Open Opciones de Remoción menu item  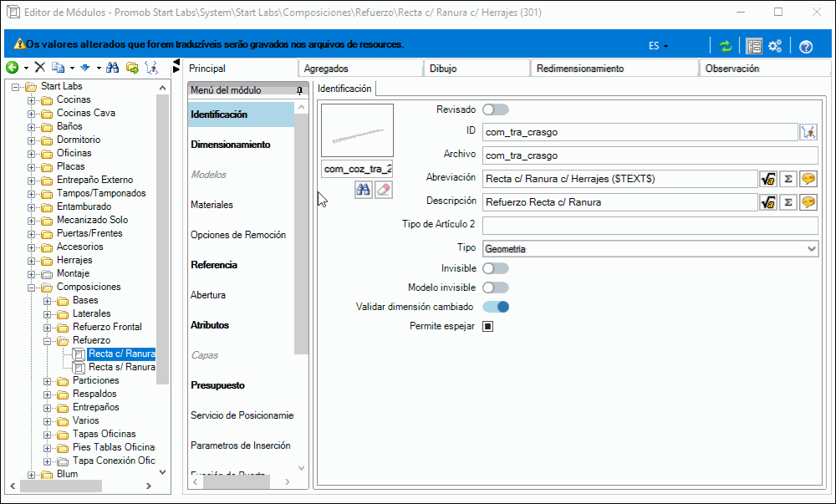coord(238,234)
